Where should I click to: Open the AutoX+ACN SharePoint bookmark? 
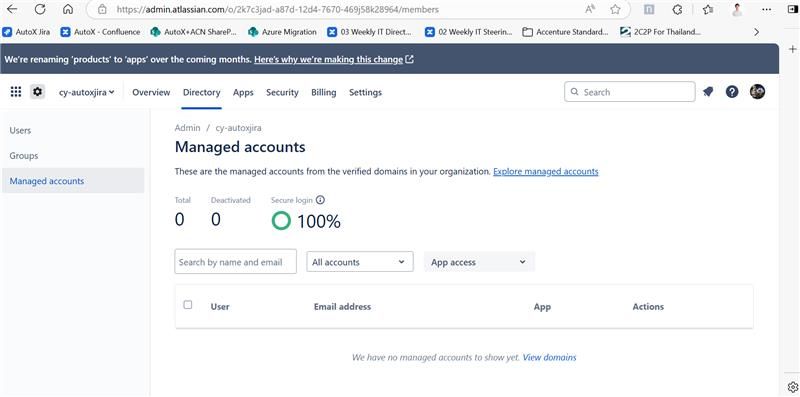[x=194, y=32]
